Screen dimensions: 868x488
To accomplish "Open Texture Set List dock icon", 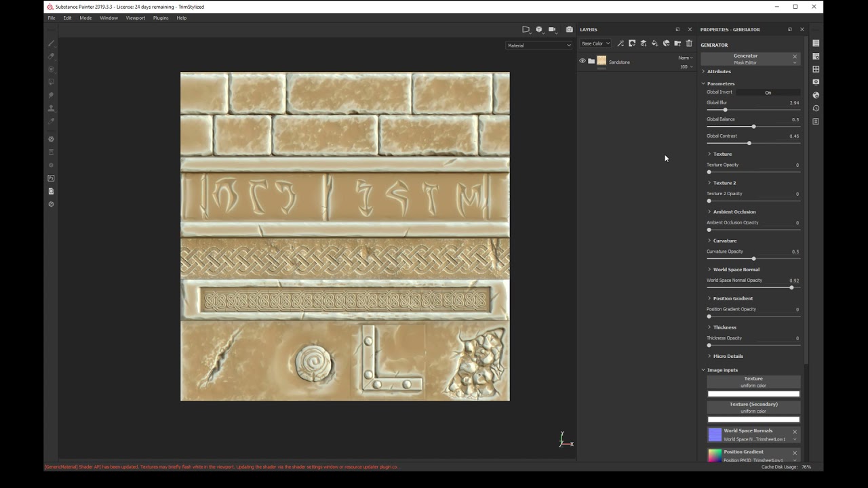I will pyautogui.click(x=816, y=43).
